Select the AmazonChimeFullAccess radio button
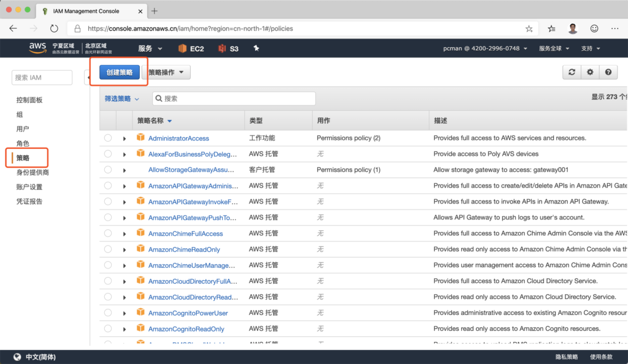 pos(108,233)
